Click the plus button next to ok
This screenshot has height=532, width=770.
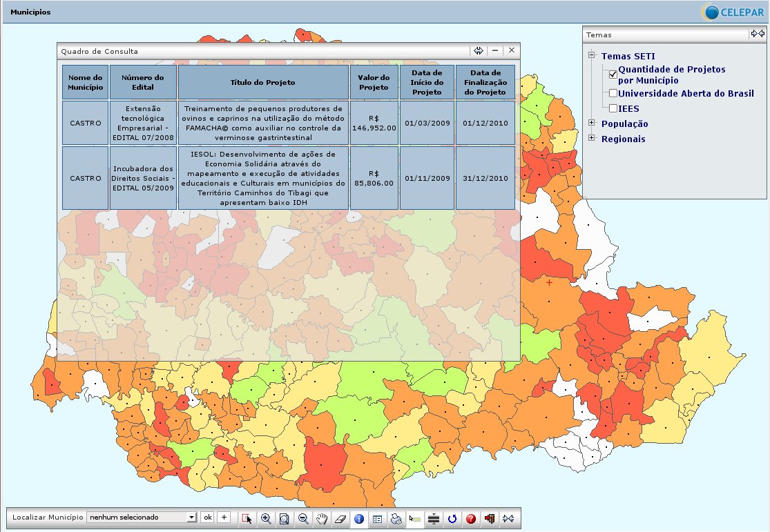tap(224, 517)
